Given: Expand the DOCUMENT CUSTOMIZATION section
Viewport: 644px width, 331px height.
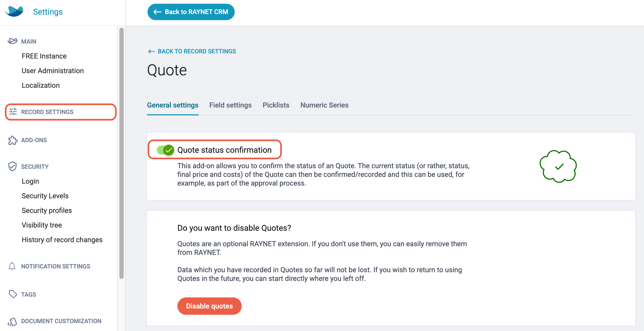Looking at the screenshot, I should 61,321.
